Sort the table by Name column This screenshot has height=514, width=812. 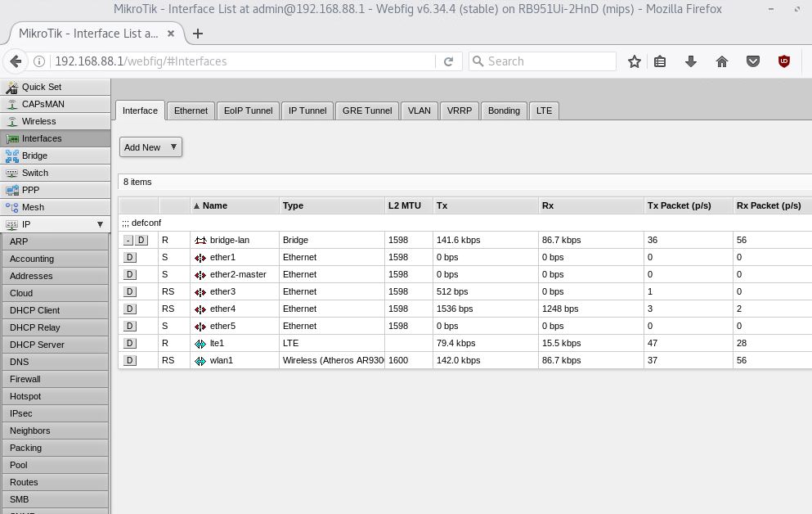235,205
